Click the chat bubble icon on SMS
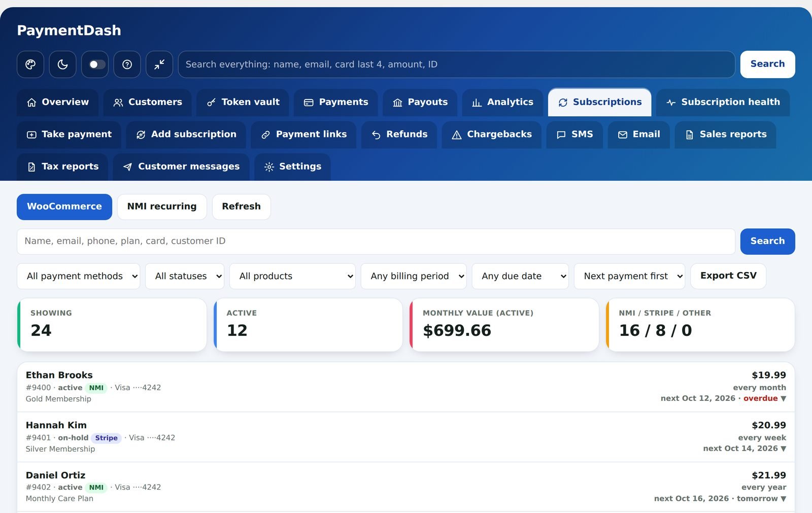812x513 pixels. click(x=561, y=134)
